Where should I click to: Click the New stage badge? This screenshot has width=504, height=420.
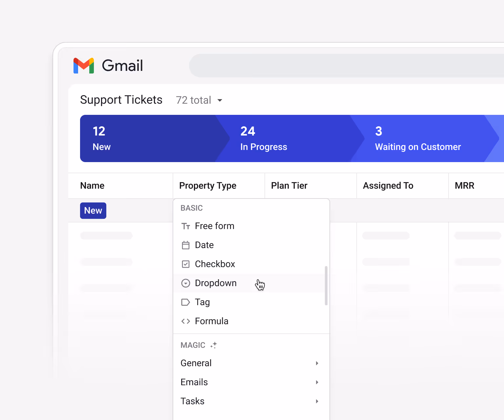(x=93, y=211)
